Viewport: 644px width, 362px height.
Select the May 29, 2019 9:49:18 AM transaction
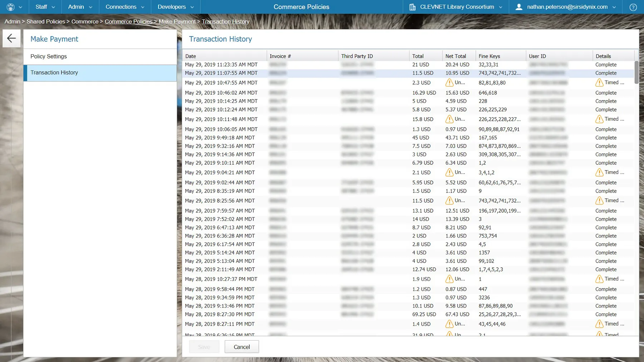pyautogui.click(x=408, y=138)
